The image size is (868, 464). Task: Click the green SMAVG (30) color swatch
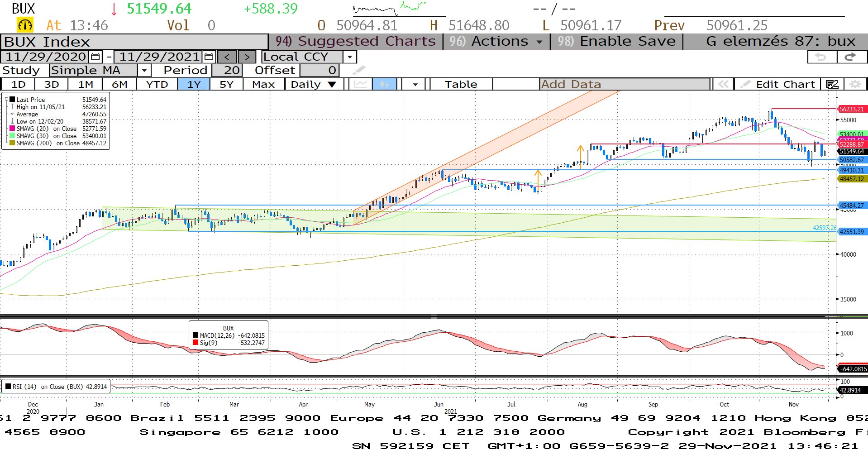click(12, 136)
